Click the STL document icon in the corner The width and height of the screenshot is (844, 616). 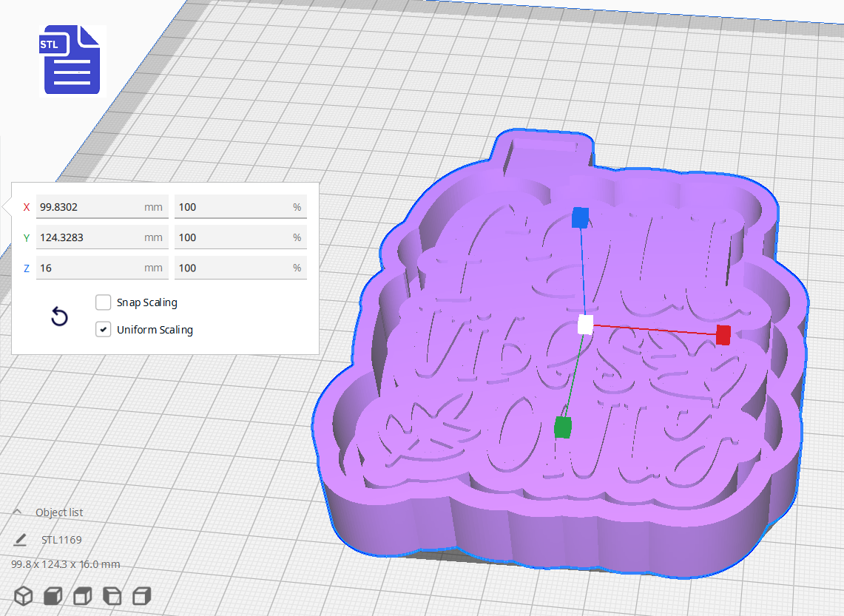click(x=71, y=60)
